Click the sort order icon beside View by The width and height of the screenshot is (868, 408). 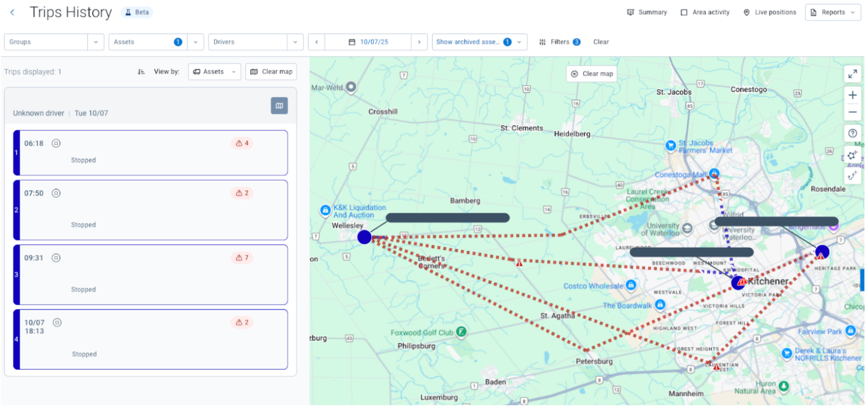(141, 72)
